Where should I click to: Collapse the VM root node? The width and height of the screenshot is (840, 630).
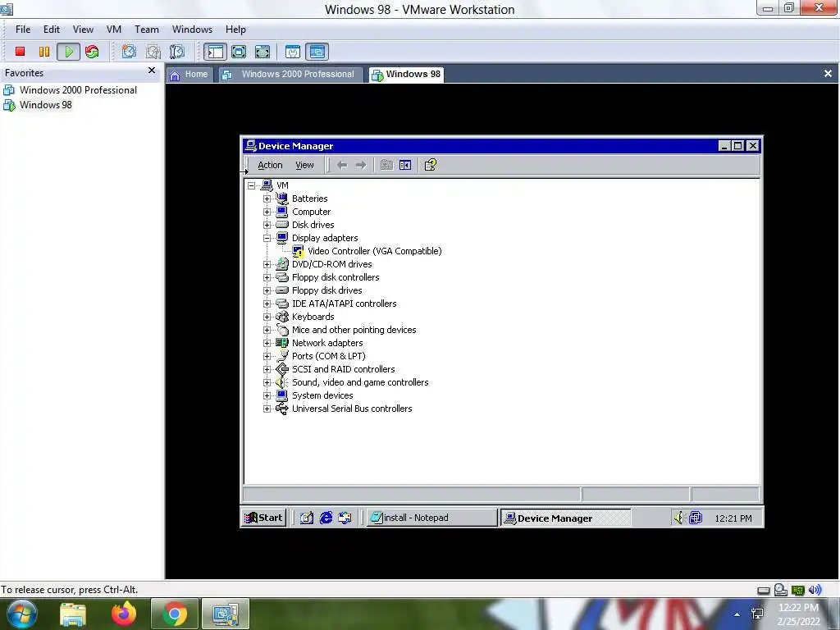coord(251,185)
